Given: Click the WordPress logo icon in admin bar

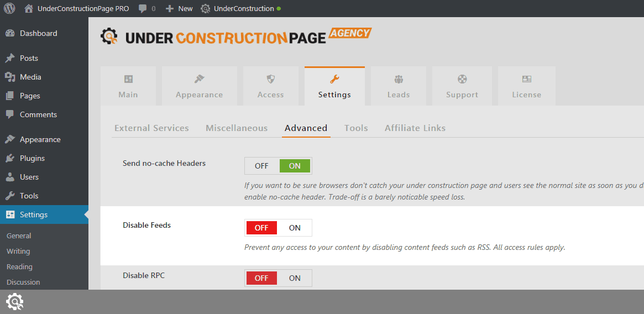Looking at the screenshot, I should pyautogui.click(x=9, y=8).
